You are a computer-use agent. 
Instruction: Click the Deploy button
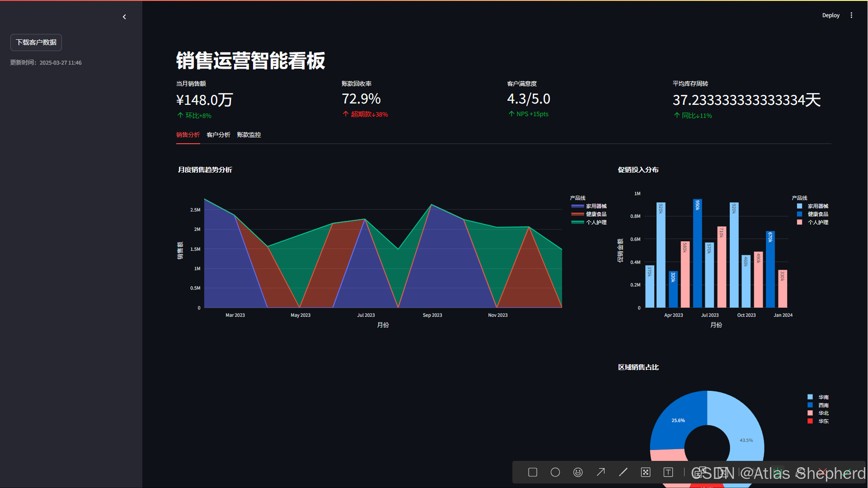click(830, 15)
